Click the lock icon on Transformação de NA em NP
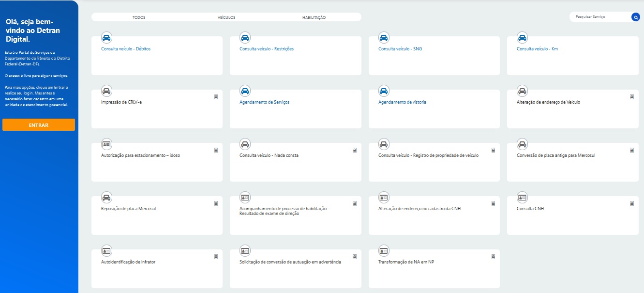This screenshot has width=644, height=293. [x=493, y=257]
